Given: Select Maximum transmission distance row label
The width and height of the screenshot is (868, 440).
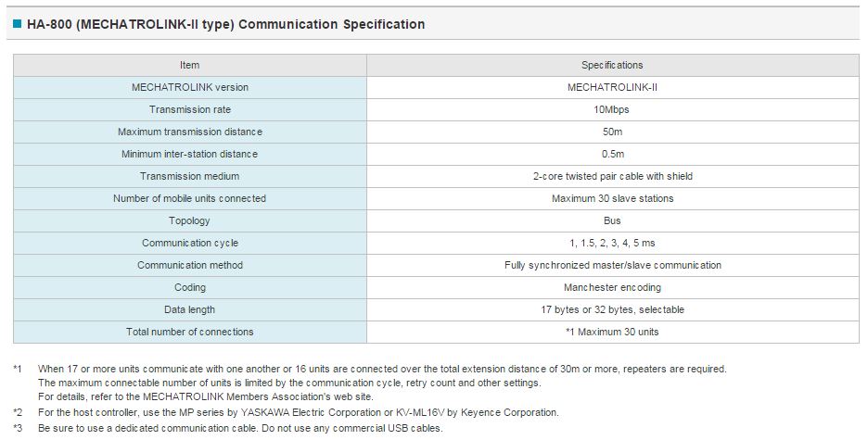Looking at the screenshot, I should 190,132.
